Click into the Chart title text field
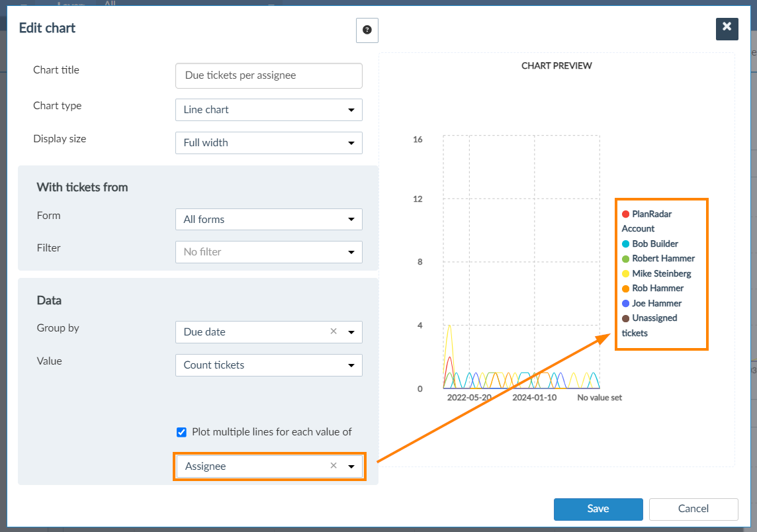The width and height of the screenshot is (757, 532). click(269, 75)
